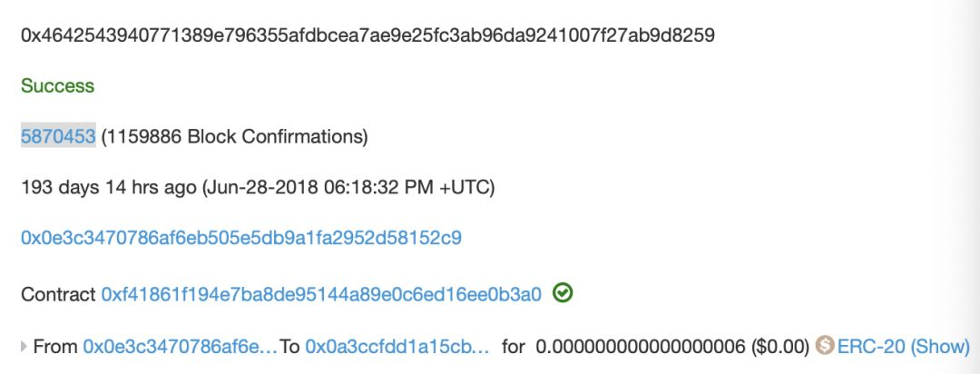This screenshot has height=374, width=980.
Task: Open contract address 0xf41861f194e7ba8de95144a89e0c6ed16ee0b3a0
Action: (x=321, y=294)
